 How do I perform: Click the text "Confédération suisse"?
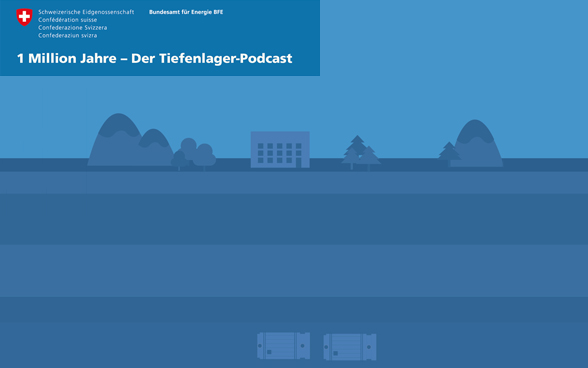[68, 20]
